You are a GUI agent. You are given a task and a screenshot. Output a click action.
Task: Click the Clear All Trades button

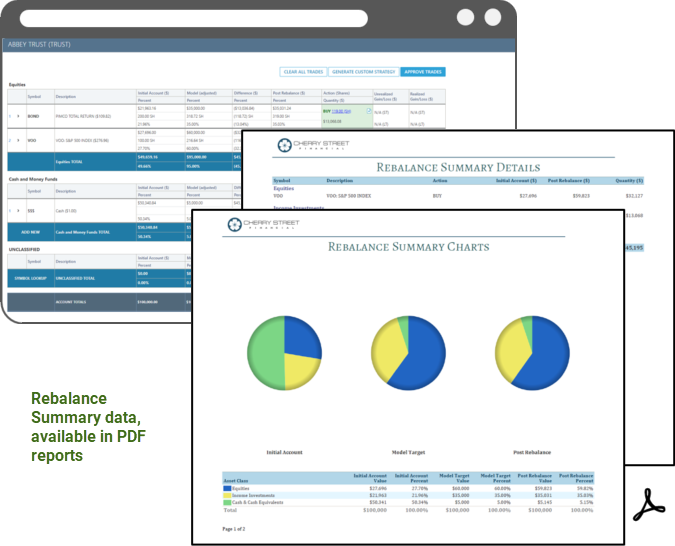click(x=303, y=72)
